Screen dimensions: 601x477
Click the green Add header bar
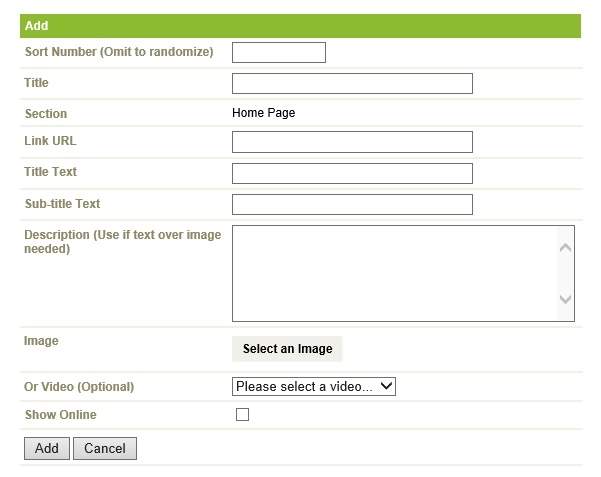(x=300, y=26)
